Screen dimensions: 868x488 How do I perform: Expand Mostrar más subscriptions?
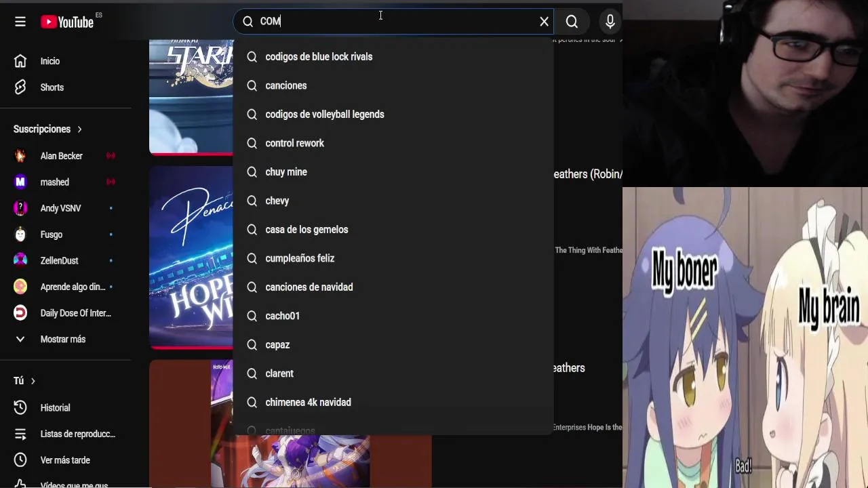(x=65, y=339)
